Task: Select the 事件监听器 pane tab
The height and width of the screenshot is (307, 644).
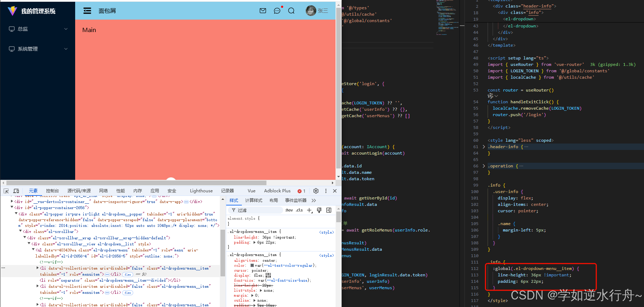Action: point(296,201)
